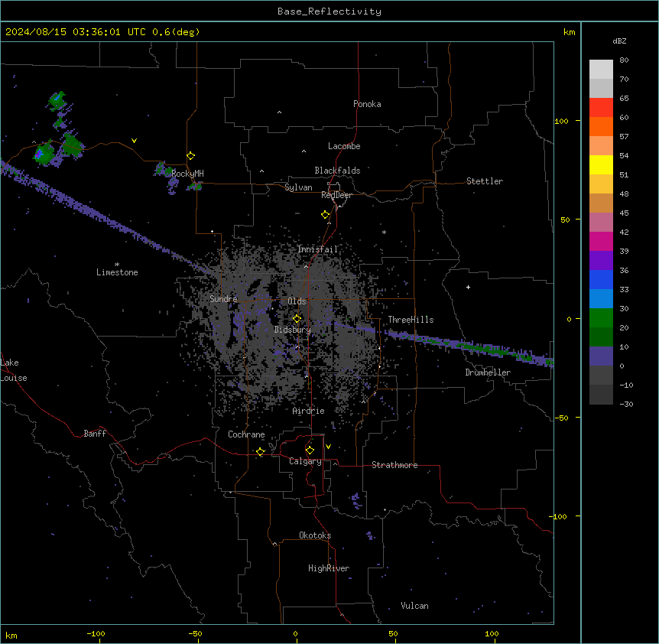Image resolution: width=659 pixels, height=644 pixels.
Task: Click the Okotoks label
Action: pyautogui.click(x=315, y=535)
